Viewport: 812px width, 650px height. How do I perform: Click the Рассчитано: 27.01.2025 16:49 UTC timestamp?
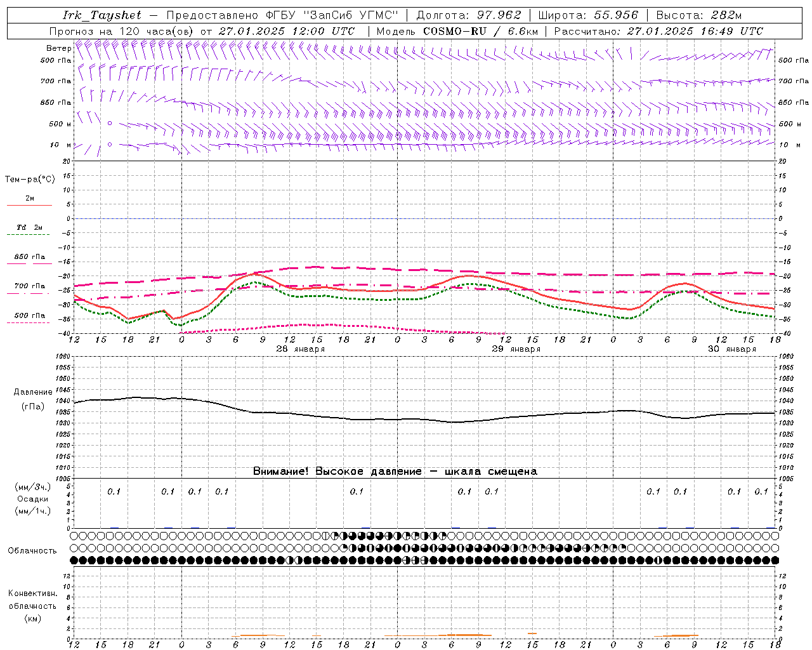(x=658, y=31)
